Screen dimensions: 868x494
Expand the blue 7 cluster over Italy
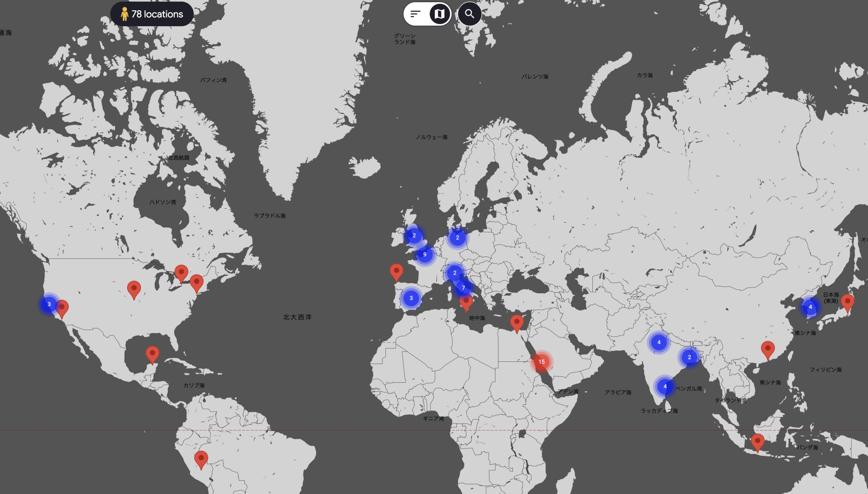(463, 288)
